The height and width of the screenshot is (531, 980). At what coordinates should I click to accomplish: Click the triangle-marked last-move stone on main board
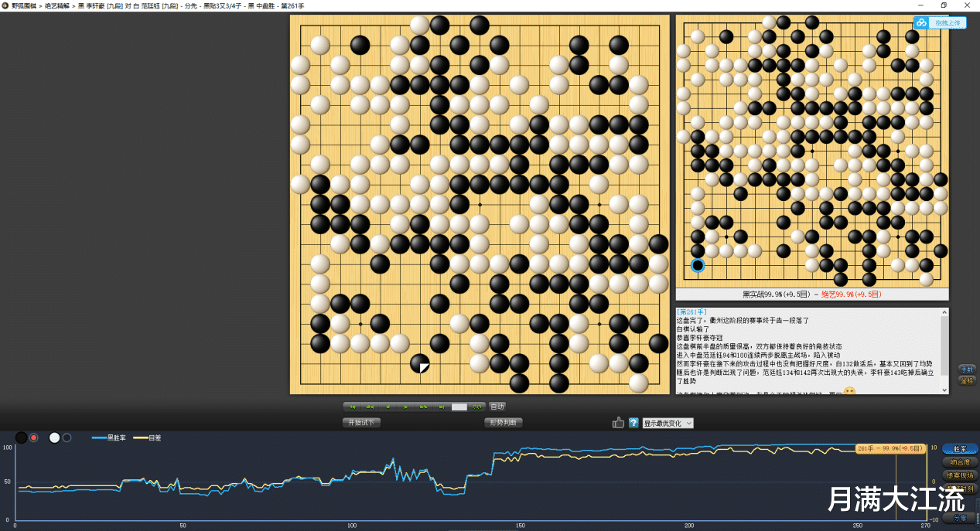pyautogui.click(x=420, y=363)
